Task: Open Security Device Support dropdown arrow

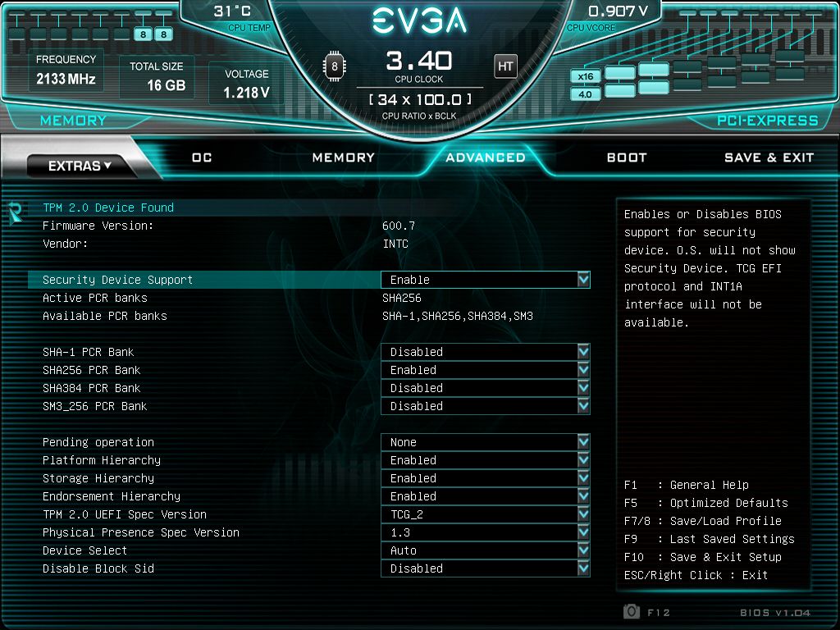Action: pos(583,280)
